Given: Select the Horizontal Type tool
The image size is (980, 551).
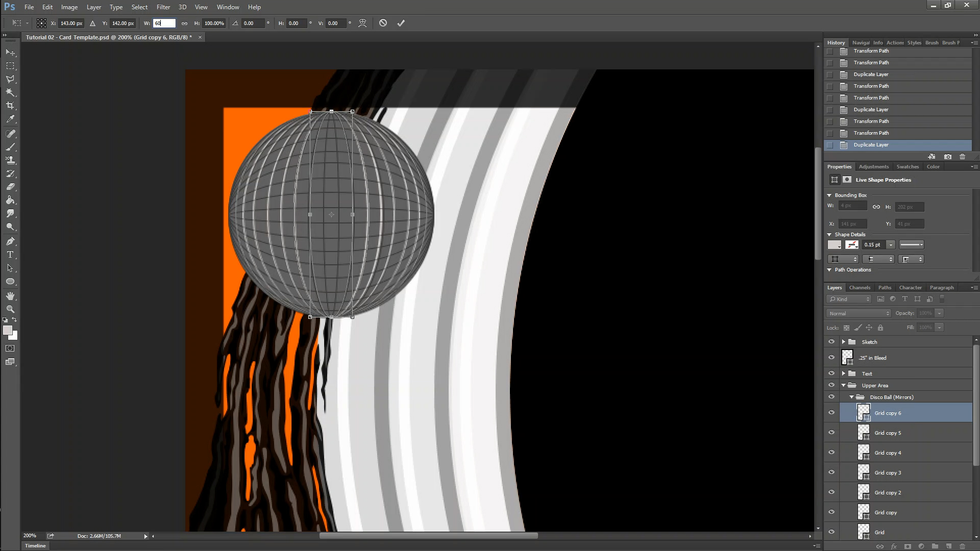Looking at the screenshot, I should (10, 255).
